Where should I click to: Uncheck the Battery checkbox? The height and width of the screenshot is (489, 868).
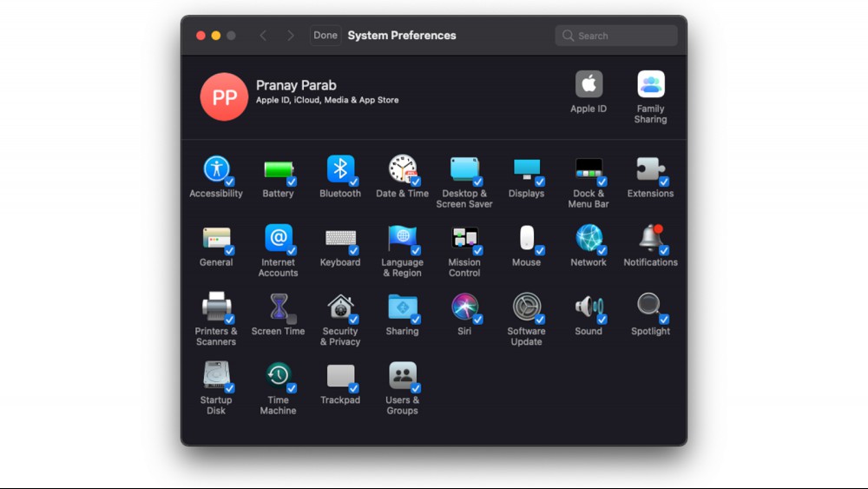tap(292, 182)
